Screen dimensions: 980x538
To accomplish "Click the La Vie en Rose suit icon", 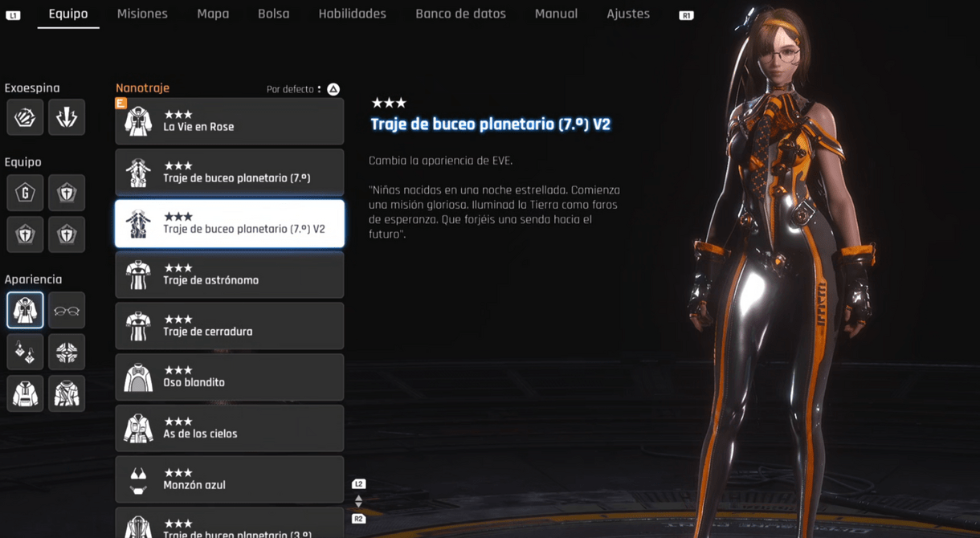I will 138,121.
